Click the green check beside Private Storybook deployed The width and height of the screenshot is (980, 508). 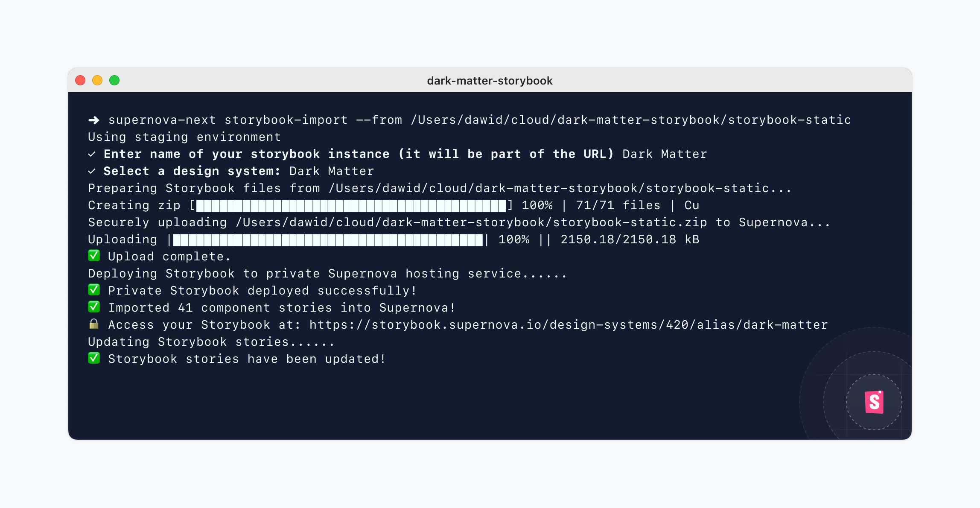click(x=94, y=290)
